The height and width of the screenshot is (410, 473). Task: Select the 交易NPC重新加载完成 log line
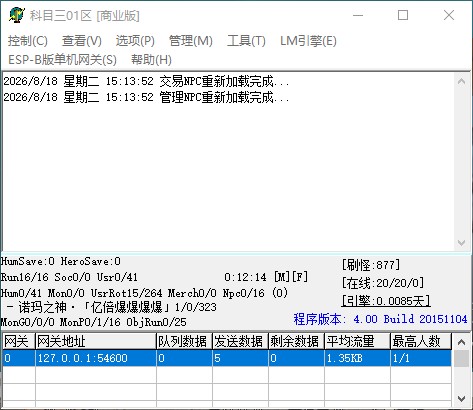146,81
